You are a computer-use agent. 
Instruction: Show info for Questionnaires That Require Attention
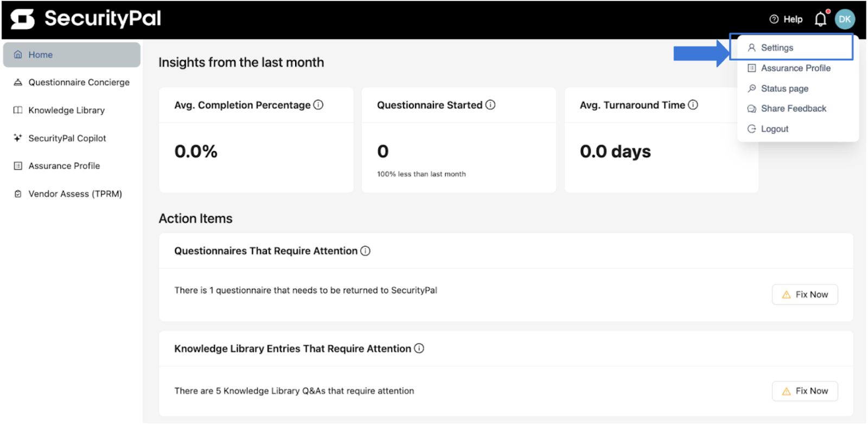pos(365,250)
